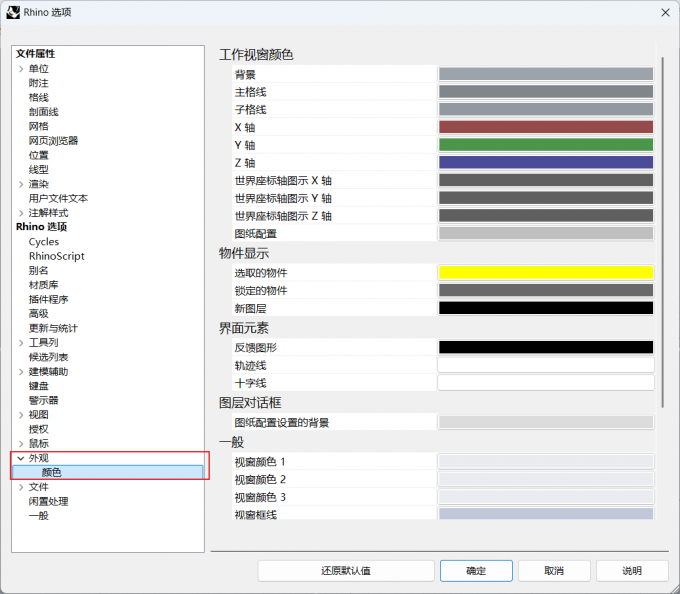Viewport: 680px width, 594px height.
Task: Select Cycles under Rhino 选项
Action: [44, 242]
